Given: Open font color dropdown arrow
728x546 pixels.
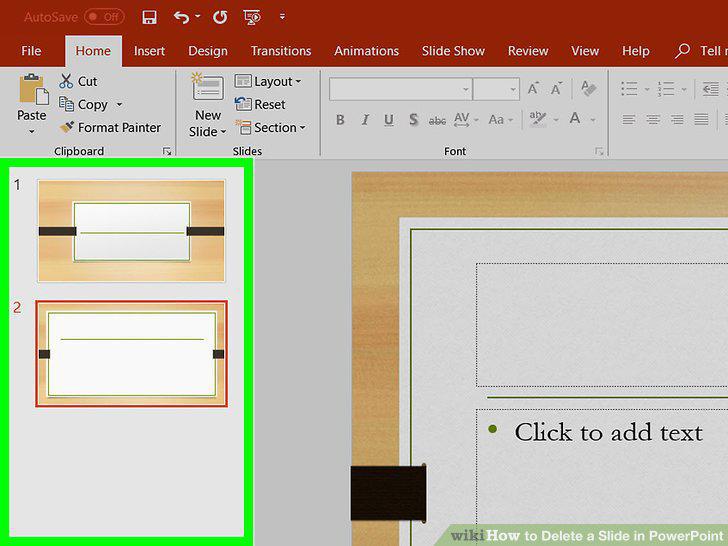Looking at the screenshot, I should click(593, 120).
